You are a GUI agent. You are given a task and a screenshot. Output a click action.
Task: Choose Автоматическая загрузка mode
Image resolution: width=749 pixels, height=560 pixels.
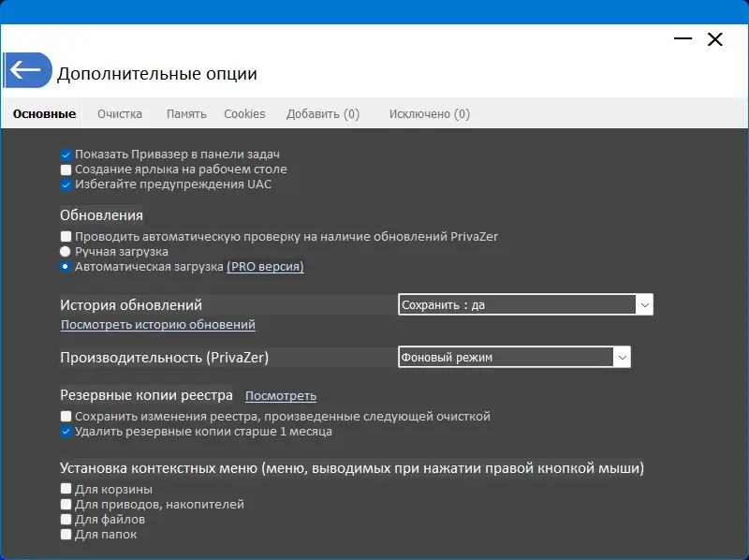[x=65, y=266]
